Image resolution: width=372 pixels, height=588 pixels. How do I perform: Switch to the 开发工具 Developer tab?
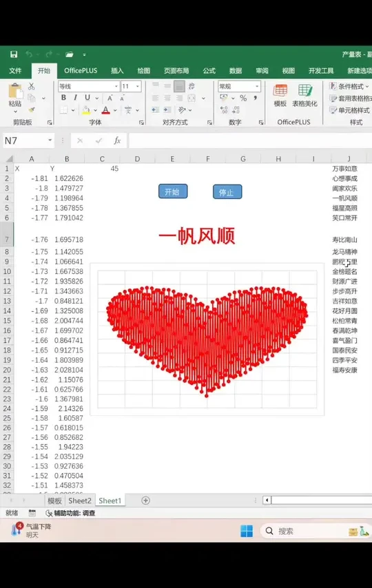[321, 70]
